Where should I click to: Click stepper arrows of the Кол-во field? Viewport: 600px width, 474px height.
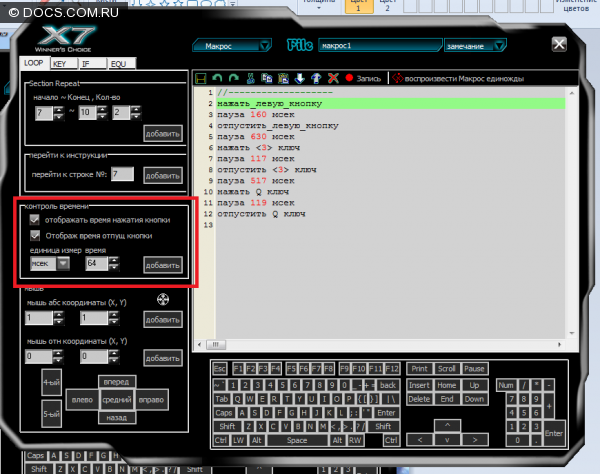pos(135,112)
